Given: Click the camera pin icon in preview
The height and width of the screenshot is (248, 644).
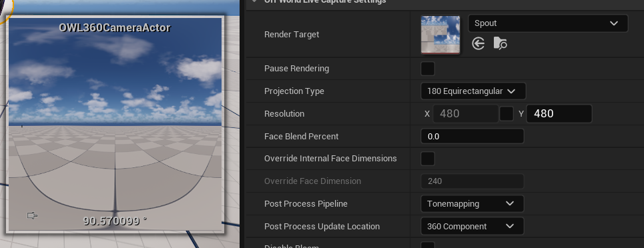Looking at the screenshot, I should coord(32,215).
